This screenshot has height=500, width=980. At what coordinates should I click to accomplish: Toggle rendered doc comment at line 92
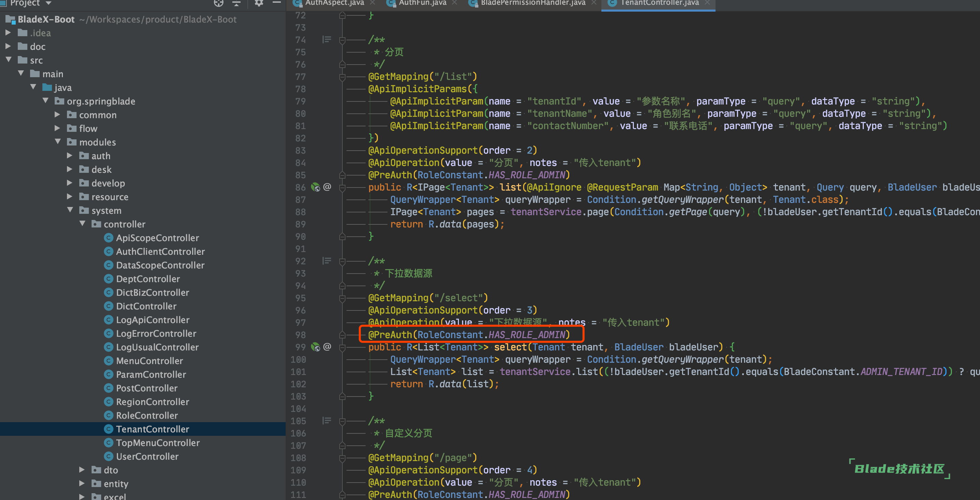[x=326, y=261]
